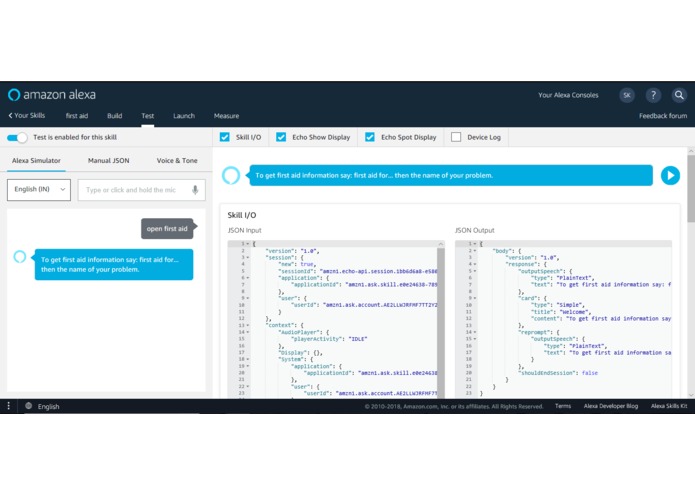Screen dimensions: 695x494
Task: Toggle the test enabled switch off
Action: point(17,137)
